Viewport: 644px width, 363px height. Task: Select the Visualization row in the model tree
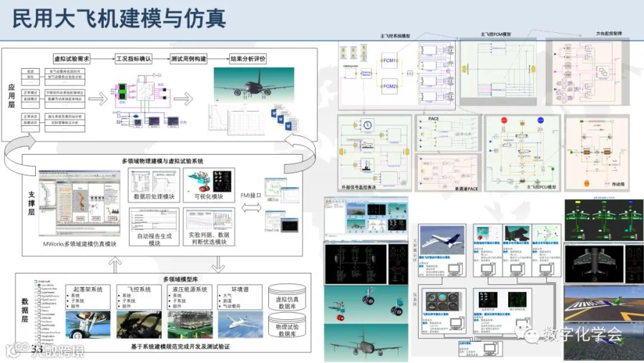point(46,337)
